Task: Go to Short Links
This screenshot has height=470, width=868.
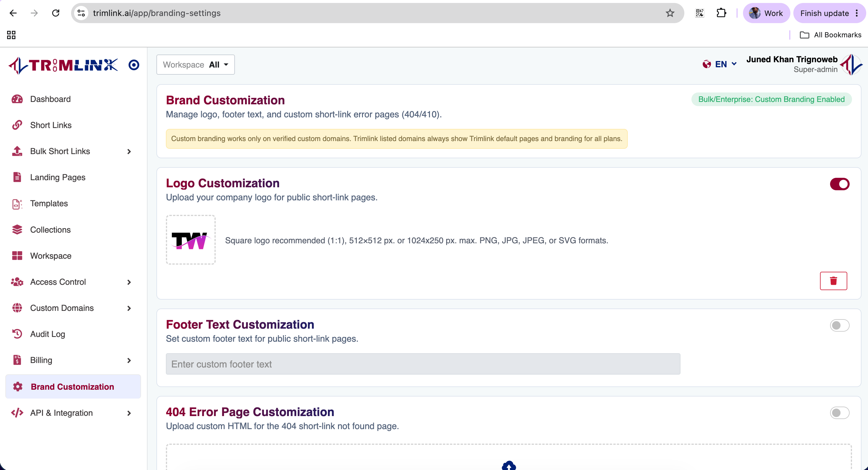Action: pyautogui.click(x=51, y=125)
